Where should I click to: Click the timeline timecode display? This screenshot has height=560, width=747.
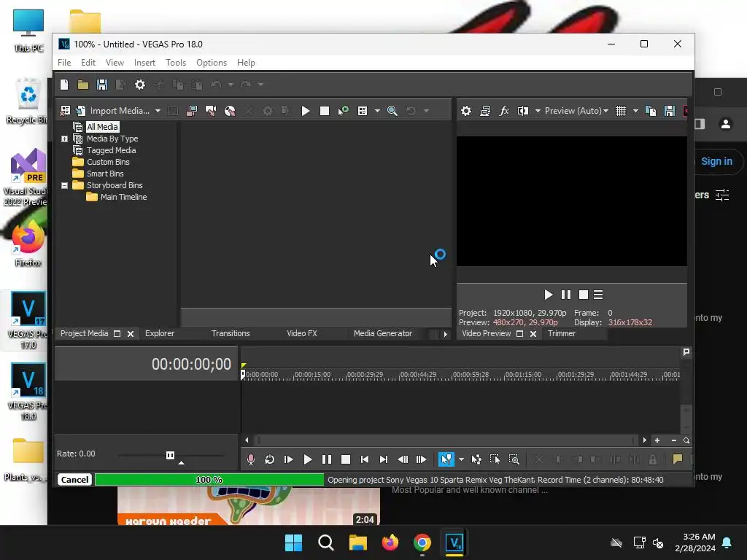click(x=191, y=365)
